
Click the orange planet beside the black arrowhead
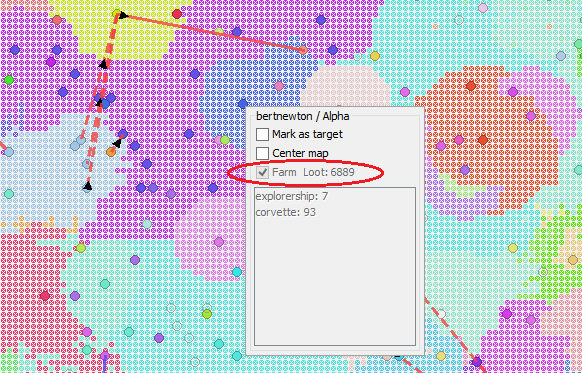[111, 151]
